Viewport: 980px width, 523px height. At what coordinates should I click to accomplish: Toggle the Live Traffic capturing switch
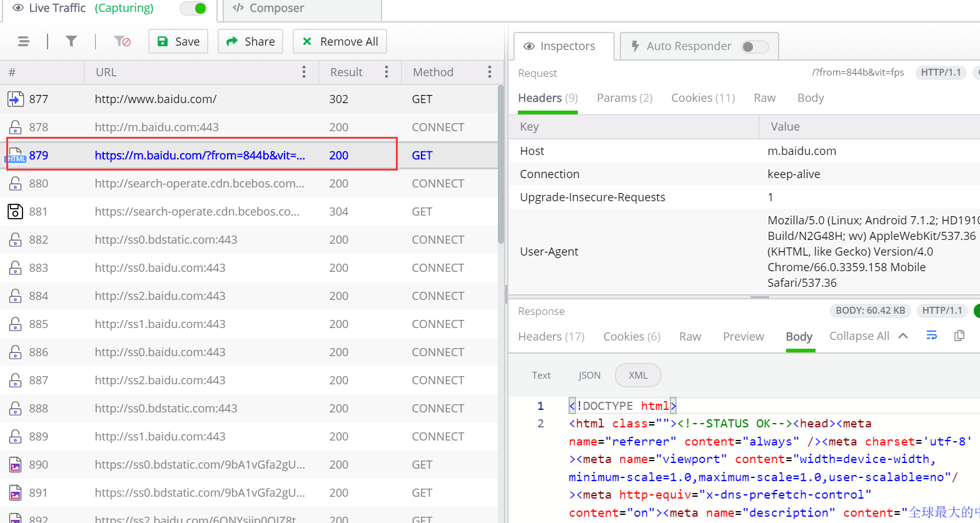194,8
